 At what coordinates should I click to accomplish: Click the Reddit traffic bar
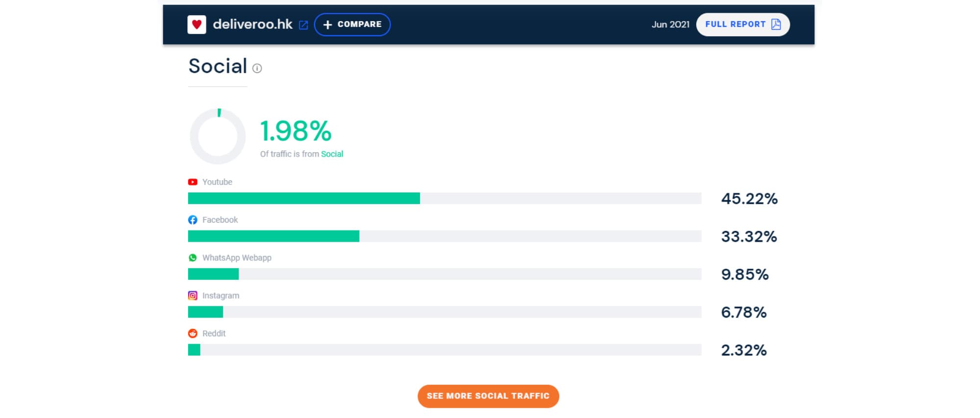pyautogui.click(x=444, y=350)
